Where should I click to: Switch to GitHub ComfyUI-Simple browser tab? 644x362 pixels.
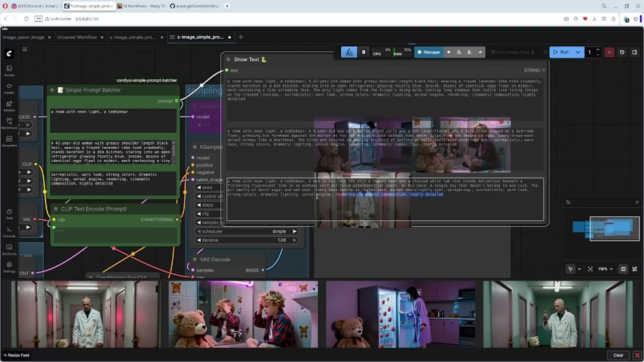tap(194, 6)
